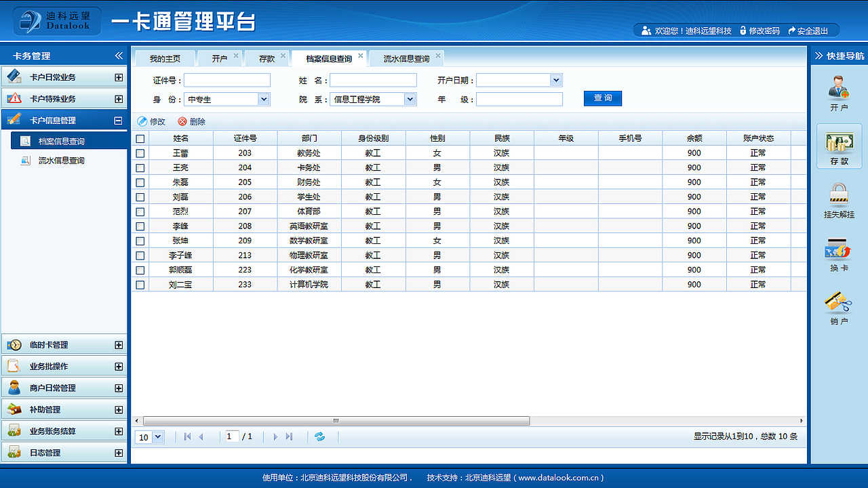Click the horizontal table scrollbar thumb

click(x=336, y=421)
